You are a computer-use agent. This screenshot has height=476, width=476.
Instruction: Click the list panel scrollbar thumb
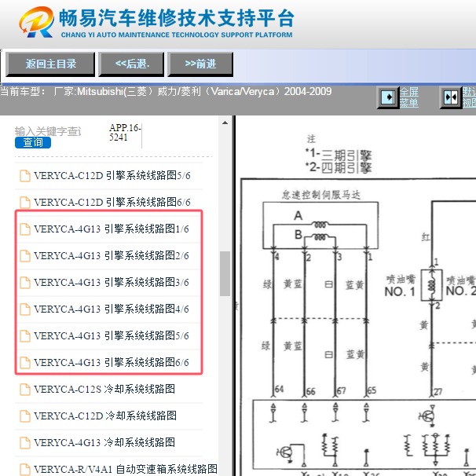(225, 273)
